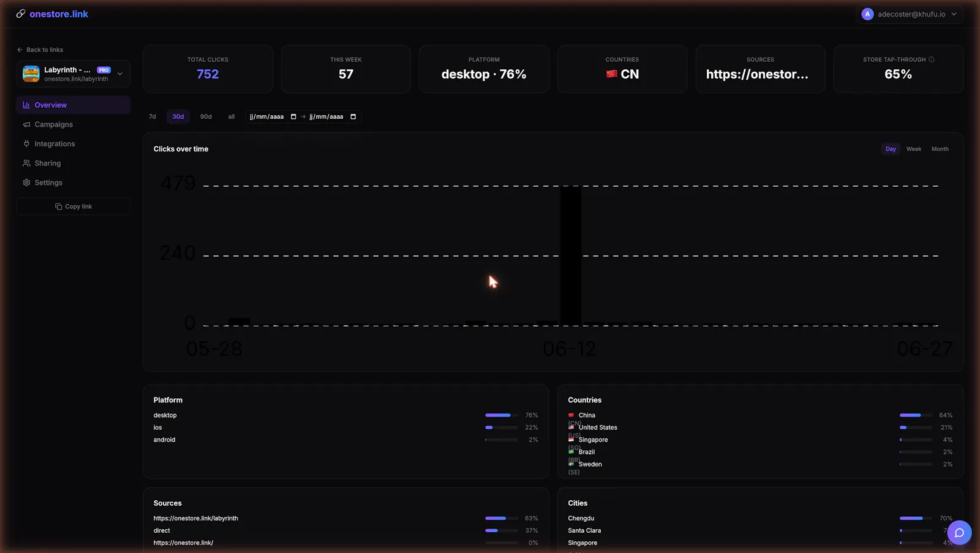The width and height of the screenshot is (980, 553).
Task: Click the direct source row
Action: pyautogui.click(x=345, y=530)
